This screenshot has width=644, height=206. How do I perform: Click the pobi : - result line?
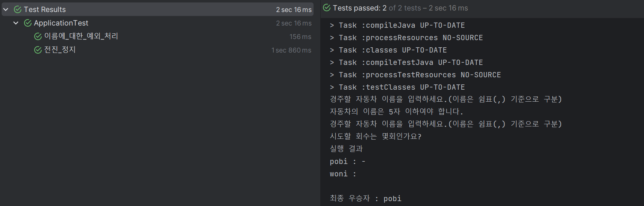pos(347,161)
